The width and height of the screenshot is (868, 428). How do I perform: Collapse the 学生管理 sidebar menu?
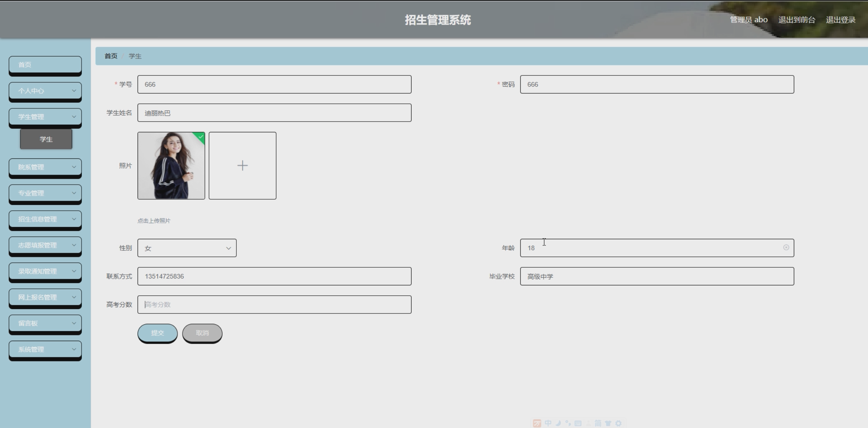[x=45, y=117]
